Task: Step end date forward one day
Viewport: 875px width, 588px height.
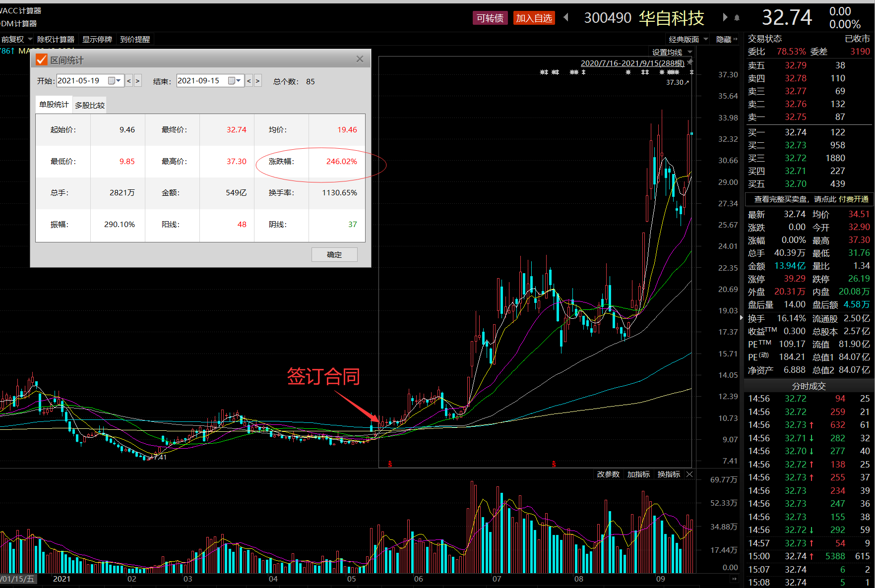Action: click(x=257, y=81)
